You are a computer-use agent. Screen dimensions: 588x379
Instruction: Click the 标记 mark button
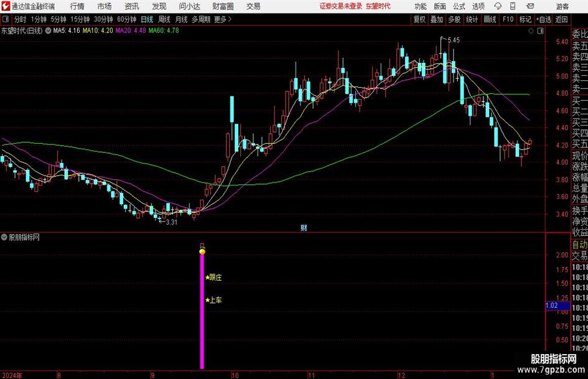pyautogui.click(x=525, y=19)
